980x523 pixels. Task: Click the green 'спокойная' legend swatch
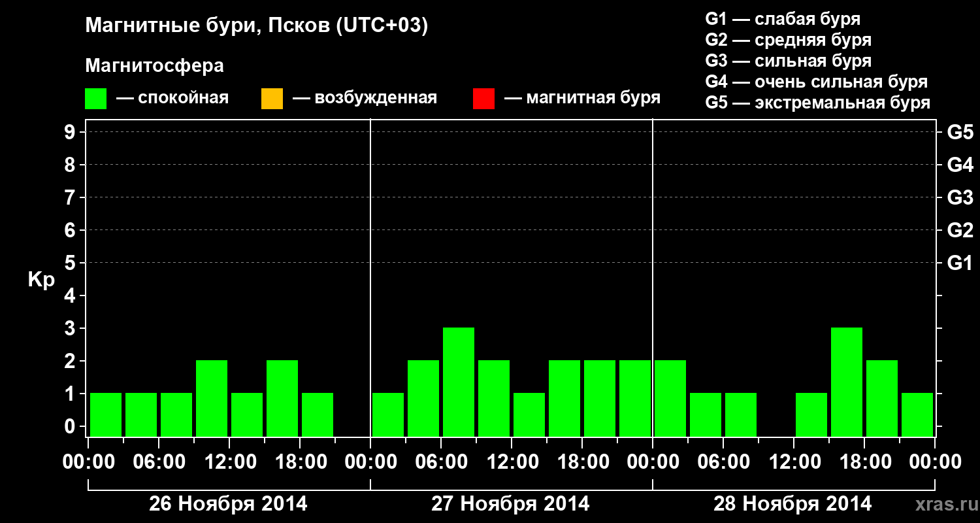(x=95, y=99)
